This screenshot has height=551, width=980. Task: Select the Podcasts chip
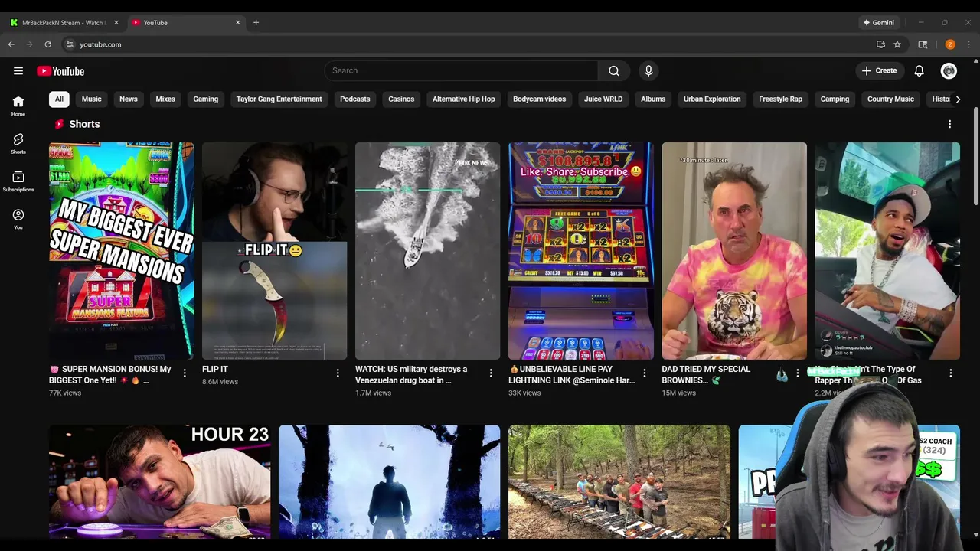click(354, 99)
